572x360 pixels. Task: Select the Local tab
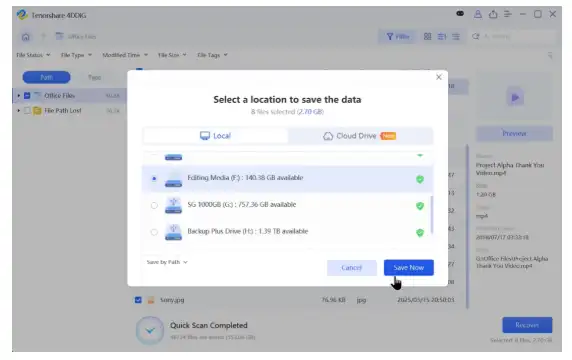215,136
